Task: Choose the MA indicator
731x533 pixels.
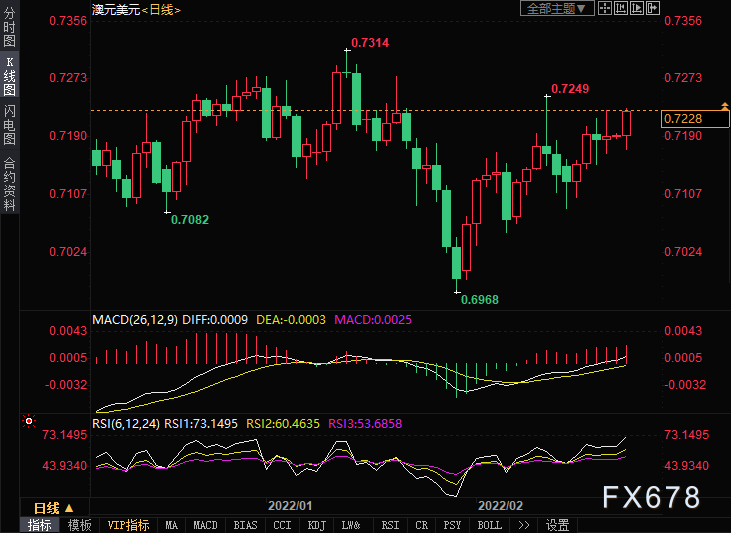Action: click(x=171, y=525)
